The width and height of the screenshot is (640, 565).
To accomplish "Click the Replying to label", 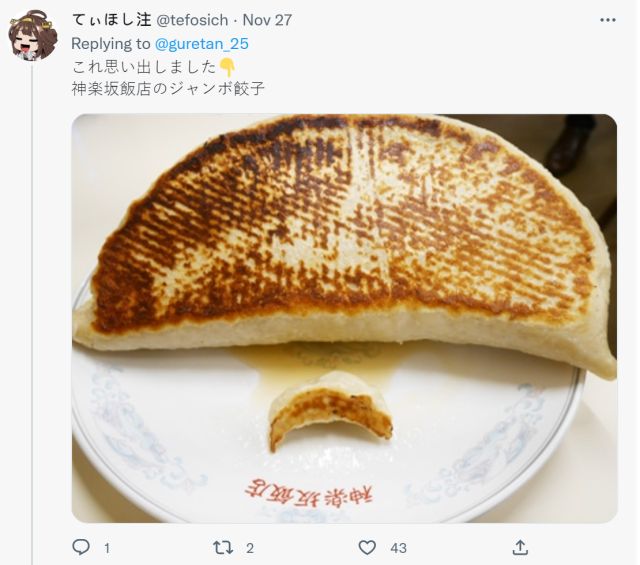I will pos(111,44).
